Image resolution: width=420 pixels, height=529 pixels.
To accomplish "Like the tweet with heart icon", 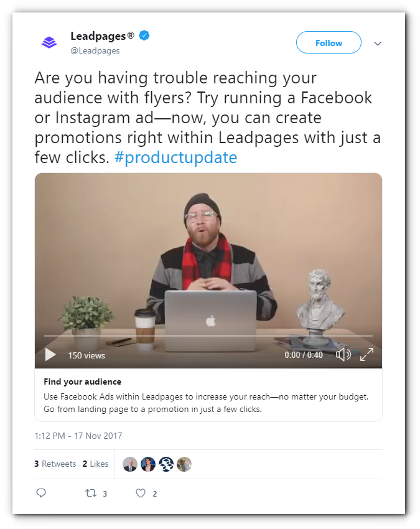I will (x=141, y=494).
